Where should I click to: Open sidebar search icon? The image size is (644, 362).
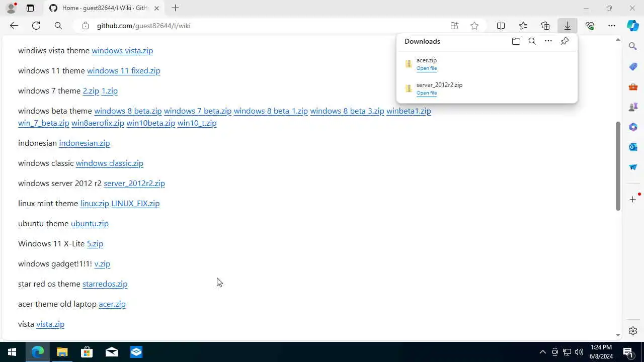(633, 46)
